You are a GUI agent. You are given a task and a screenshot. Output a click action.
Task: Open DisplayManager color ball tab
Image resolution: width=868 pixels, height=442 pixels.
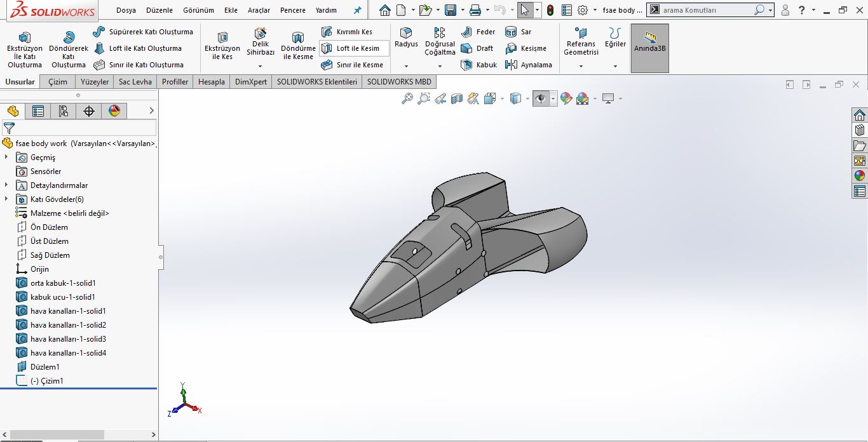[114, 111]
